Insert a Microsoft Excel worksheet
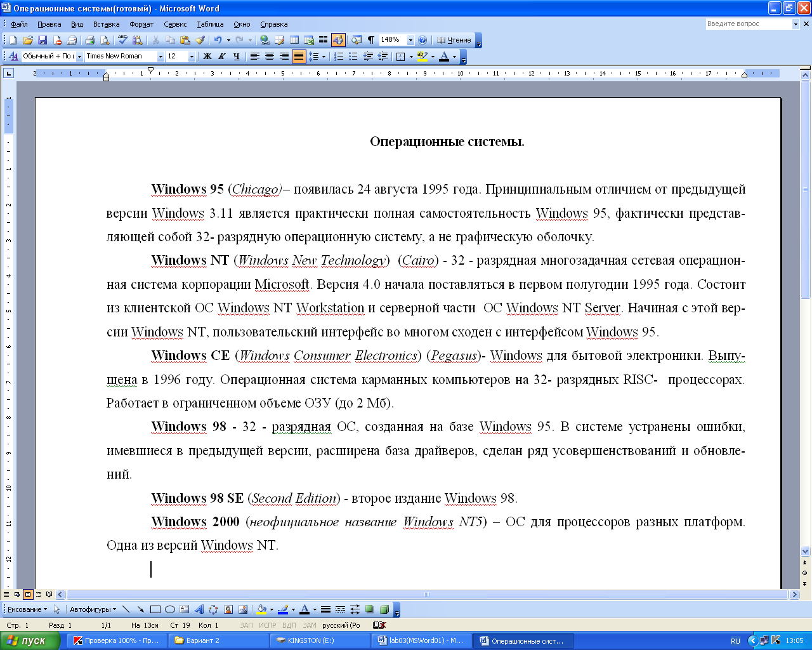Image resolution: width=812 pixels, height=650 pixels. click(x=309, y=40)
